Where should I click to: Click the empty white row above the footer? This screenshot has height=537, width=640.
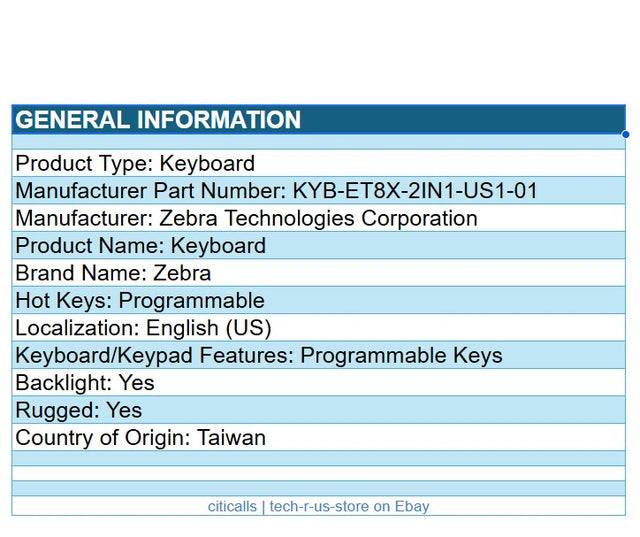(x=318, y=473)
